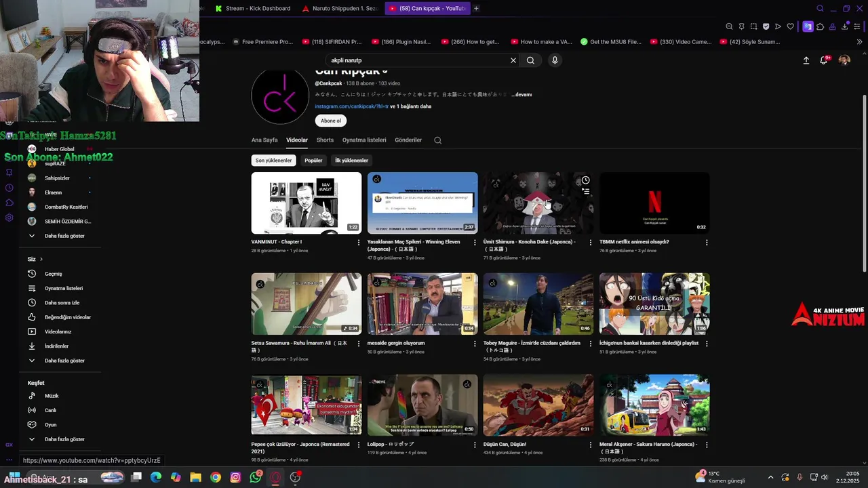Add page to bookmarks with heart icon

pos(790,26)
